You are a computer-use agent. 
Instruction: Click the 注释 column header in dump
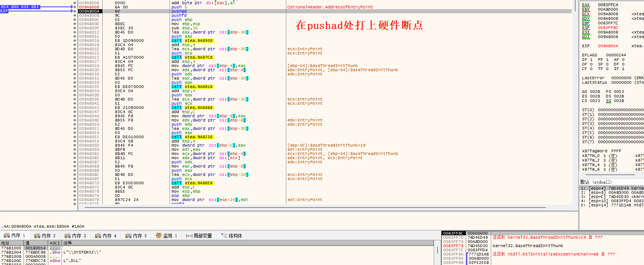tap(68, 243)
